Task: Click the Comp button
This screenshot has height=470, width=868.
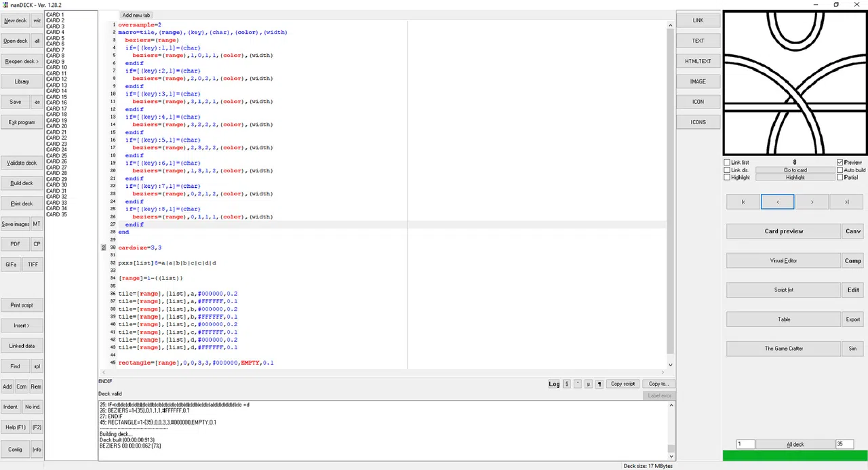Action: point(853,260)
